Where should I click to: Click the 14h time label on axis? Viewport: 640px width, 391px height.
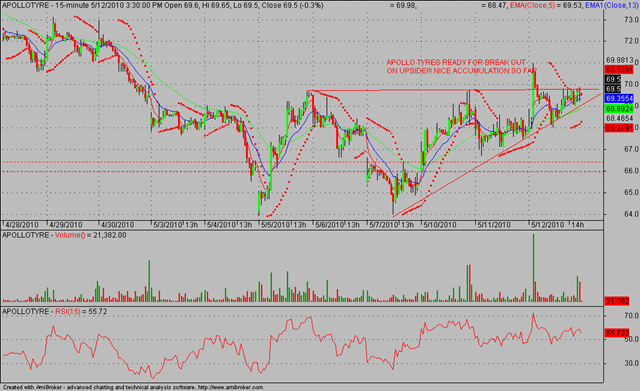click(x=578, y=225)
